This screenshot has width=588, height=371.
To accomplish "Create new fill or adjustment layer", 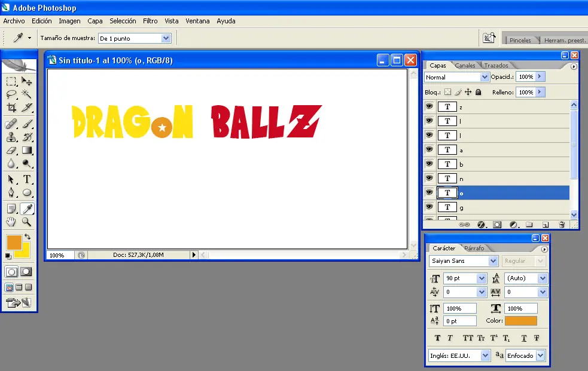I will pyautogui.click(x=513, y=225).
